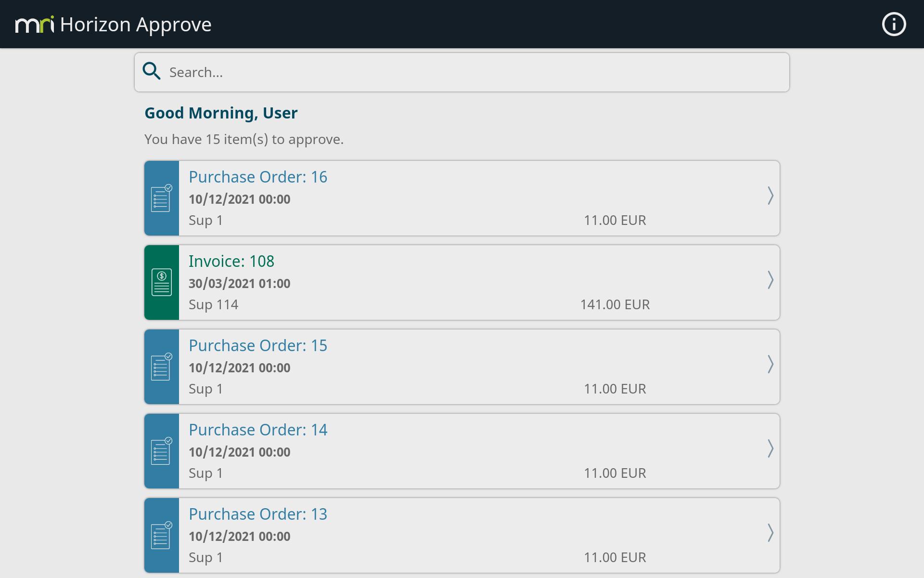Open the info icon in header
Screen dimensions: 924x578
pyautogui.click(x=894, y=24)
